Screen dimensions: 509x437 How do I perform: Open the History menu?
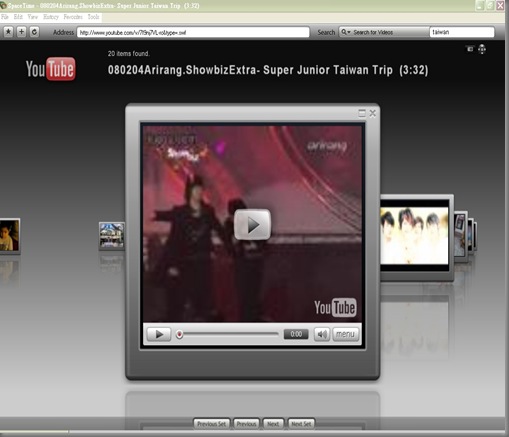(51, 17)
